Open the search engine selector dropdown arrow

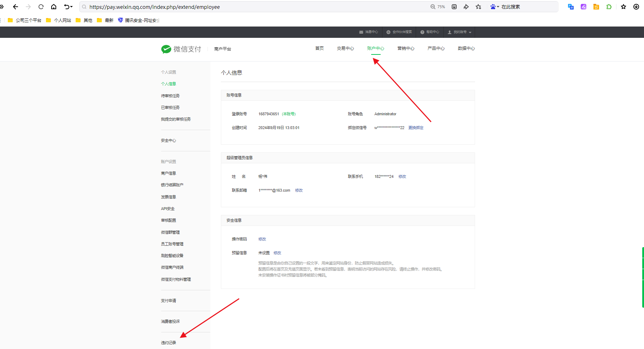(x=498, y=7)
